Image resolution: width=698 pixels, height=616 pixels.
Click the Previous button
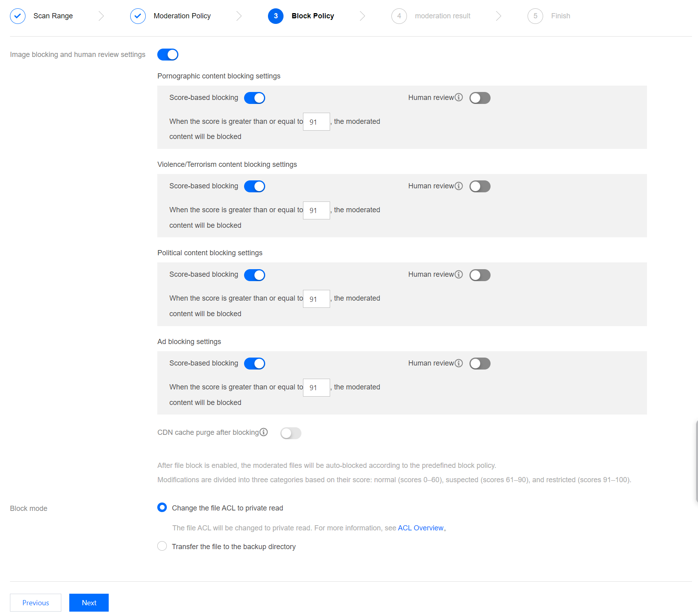(x=35, y=602)
